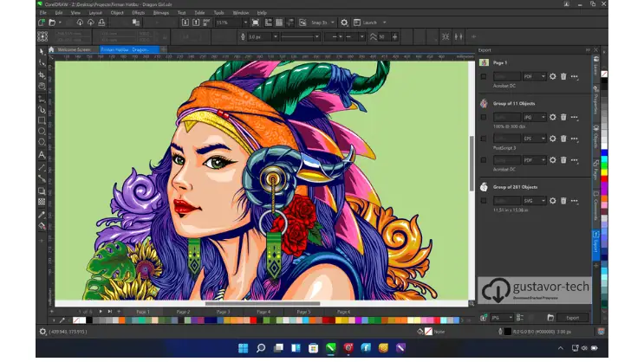Select the Drop Shadow tool
644x362 pixels.
42,191
